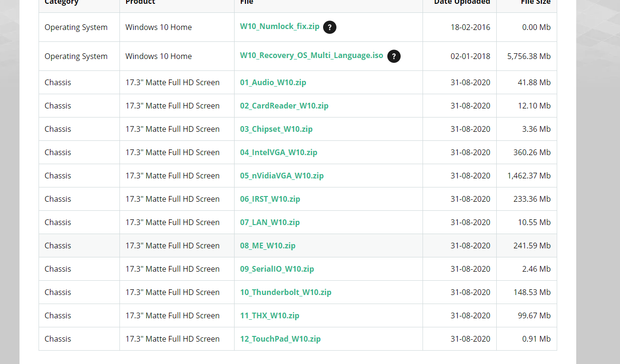Click Windows 10 Home in Recovery OS row
The image size is (620, 364).
coord(158,56)
